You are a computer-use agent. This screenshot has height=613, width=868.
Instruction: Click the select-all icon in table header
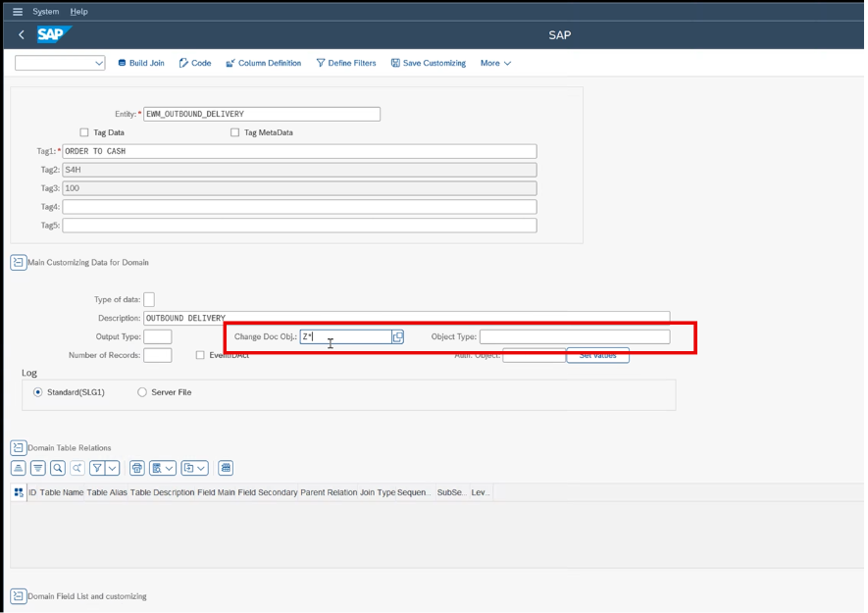point(19,492)
